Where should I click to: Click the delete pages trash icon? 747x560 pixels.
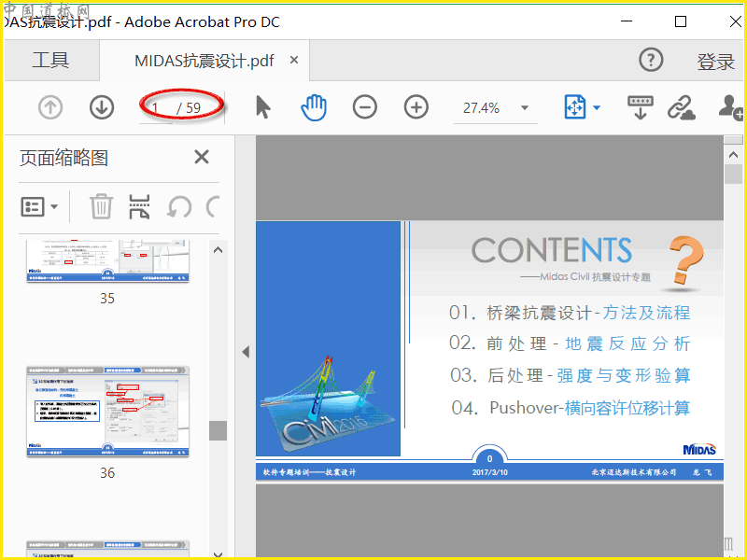[101, 206]
